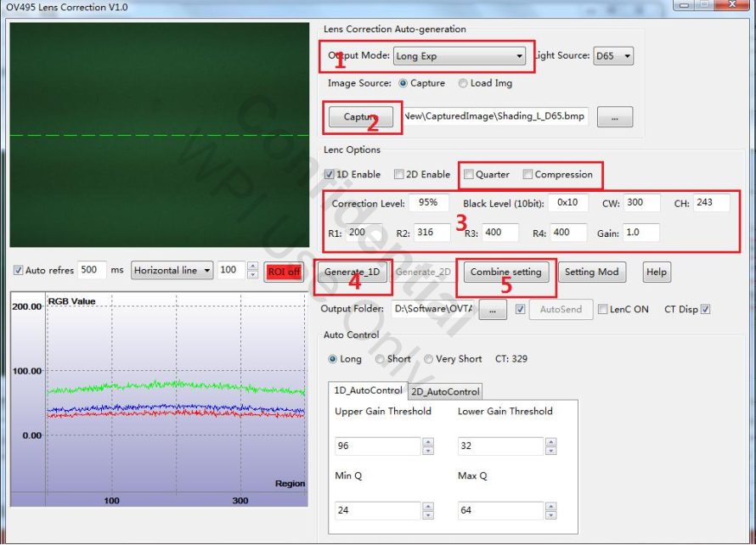Viewport: 756px width, 545px height.
Task: Click the Correction Level input field
Action: [428, 204]
